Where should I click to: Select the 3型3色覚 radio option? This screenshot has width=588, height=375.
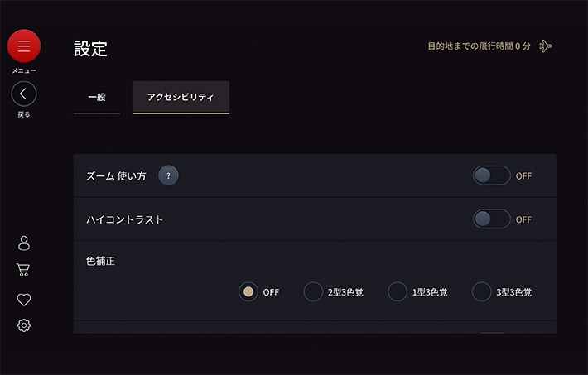pyautogui.click(x=481, y=291)
